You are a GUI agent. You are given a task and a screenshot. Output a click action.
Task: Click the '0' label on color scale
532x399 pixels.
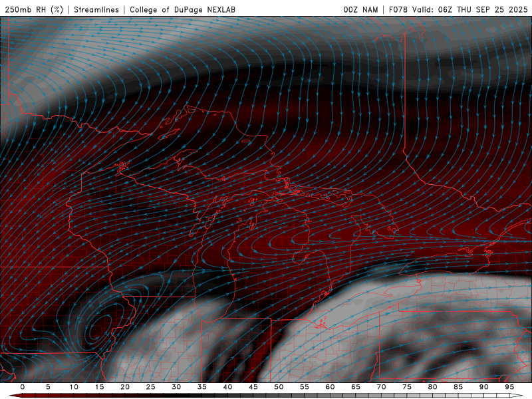(23, 387)
